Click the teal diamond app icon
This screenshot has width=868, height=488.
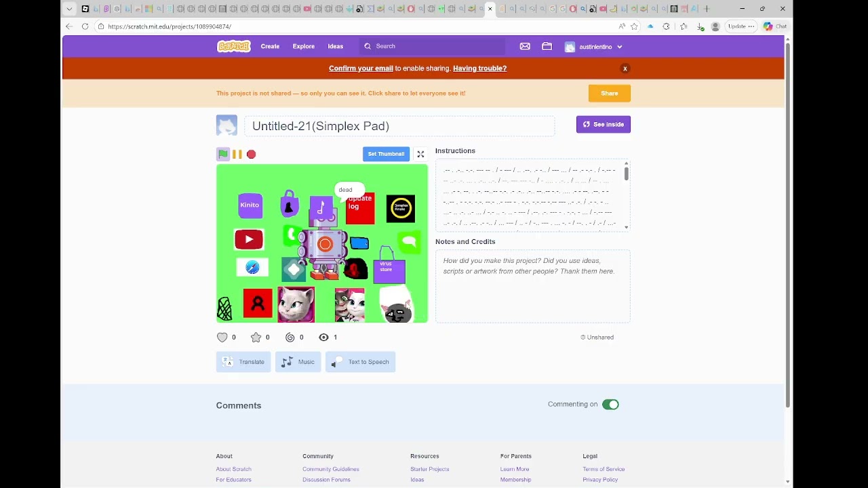tap(294, 269)
